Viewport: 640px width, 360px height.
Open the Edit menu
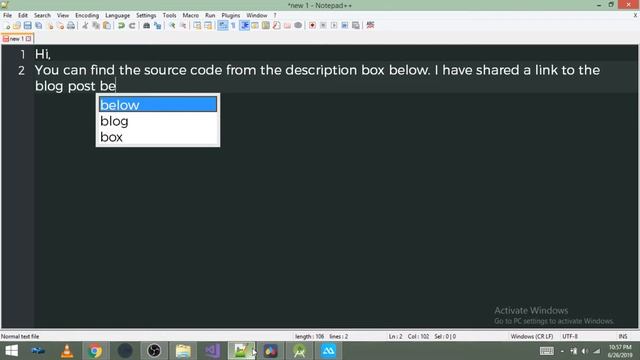[x=23, y=15]
